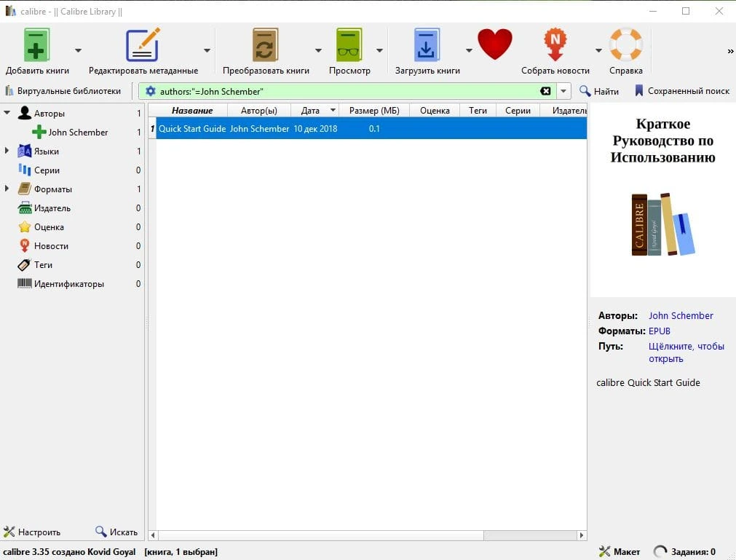Click the '10 дек 2018' date cell

tap(315, 129)
